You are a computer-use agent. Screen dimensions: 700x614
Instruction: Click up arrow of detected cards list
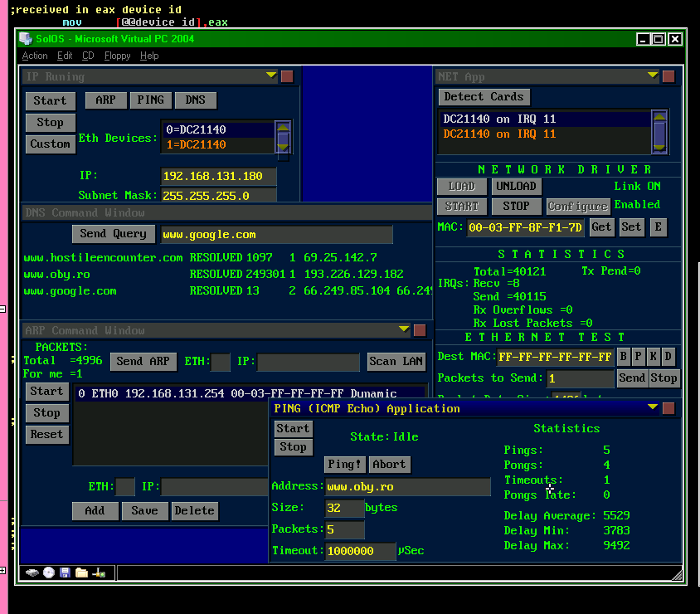[x=659, y=116]
